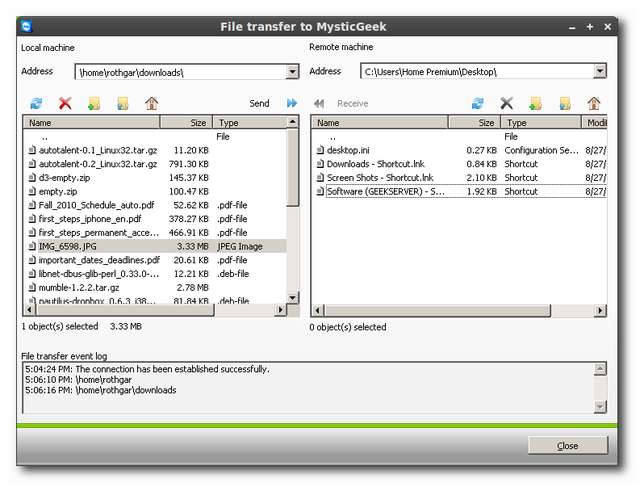Click local list horizontal scroll left arrow
This screenshot has height=487, width=640.
[x=29, y=310]
